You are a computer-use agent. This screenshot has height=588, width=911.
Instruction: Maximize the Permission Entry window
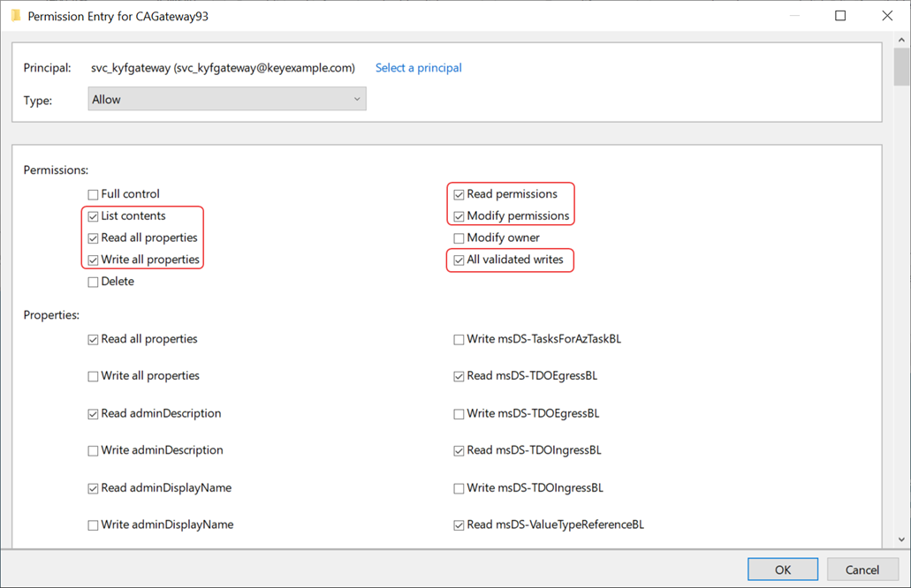840,16
